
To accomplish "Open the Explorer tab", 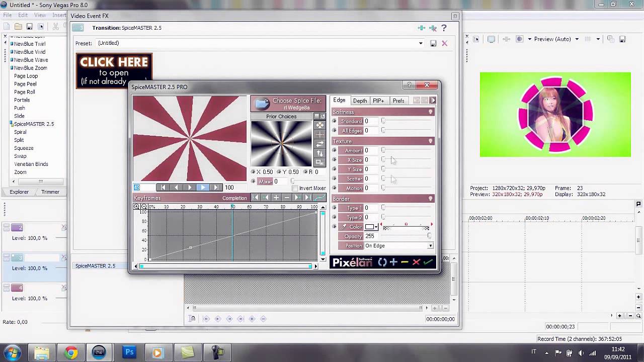I will (19, 192).
